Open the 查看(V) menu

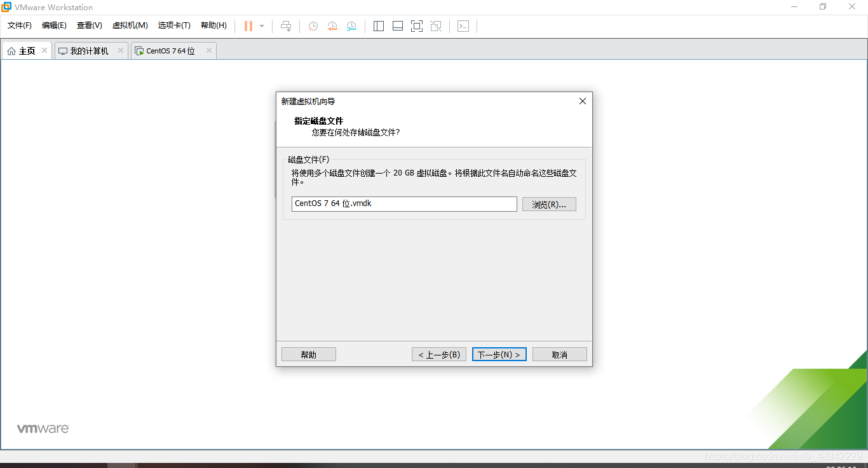tap(90, 25)
